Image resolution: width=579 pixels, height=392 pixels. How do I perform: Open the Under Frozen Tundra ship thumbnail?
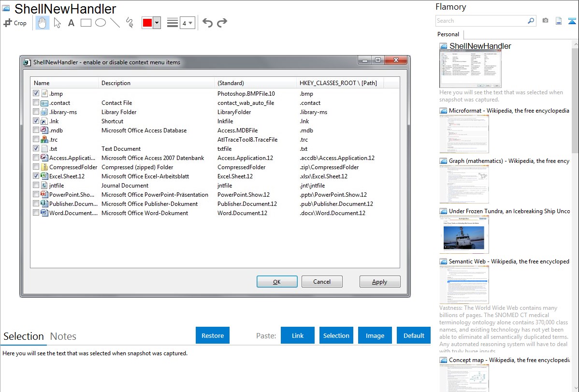(464, 234)
